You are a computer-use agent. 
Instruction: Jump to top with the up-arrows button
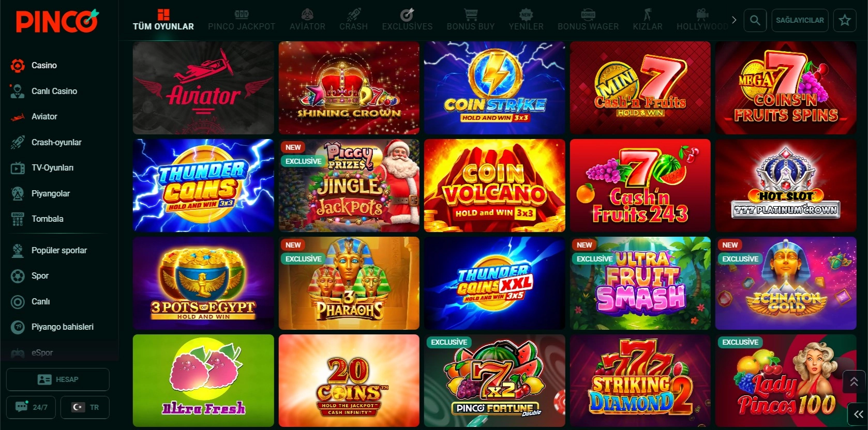(854, 382)
